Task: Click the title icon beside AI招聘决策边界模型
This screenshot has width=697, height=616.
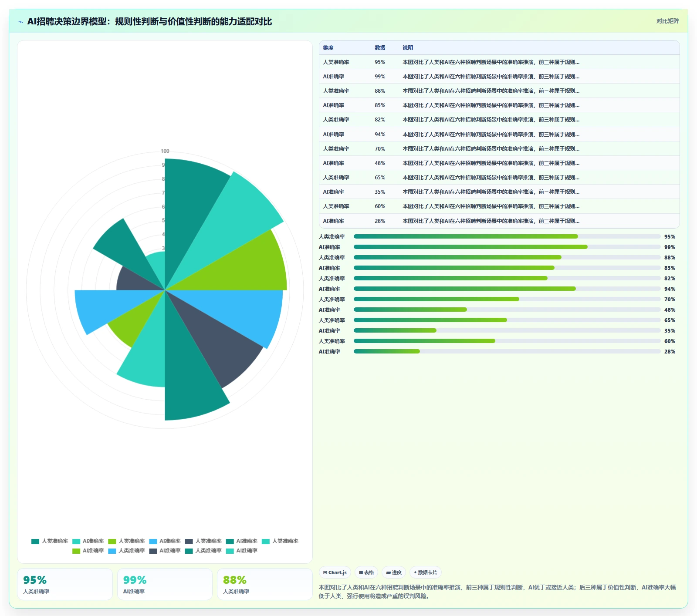Action: [x=20, y=22]
